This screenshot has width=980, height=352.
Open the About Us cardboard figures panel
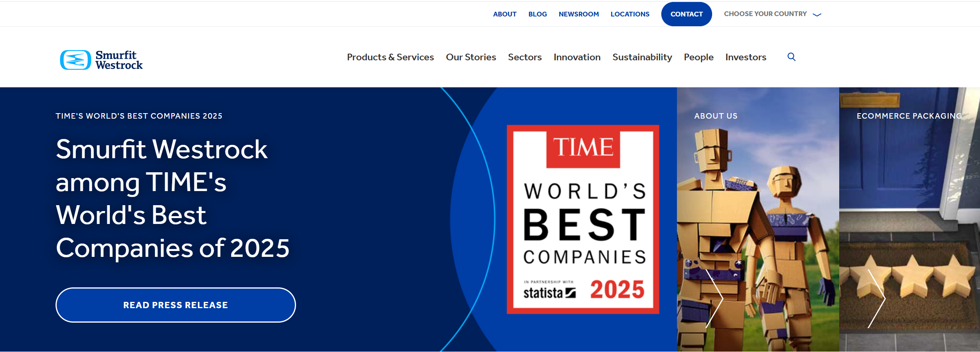[758, 219]
